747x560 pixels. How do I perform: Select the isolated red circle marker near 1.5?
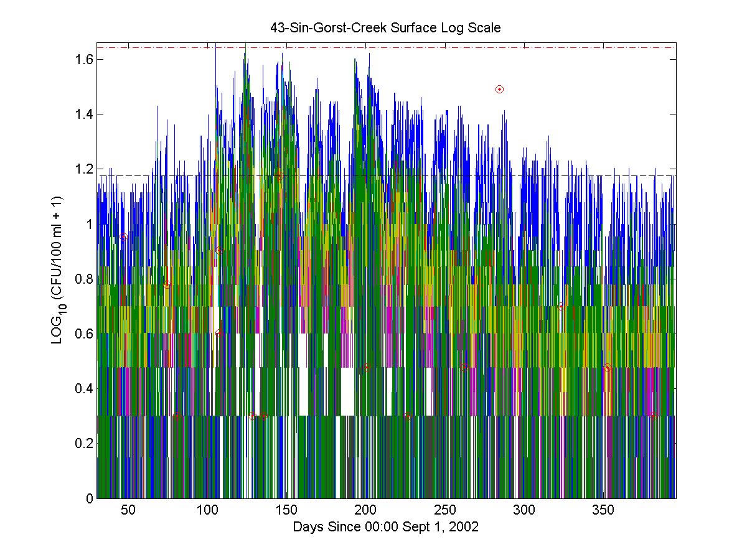499,89
